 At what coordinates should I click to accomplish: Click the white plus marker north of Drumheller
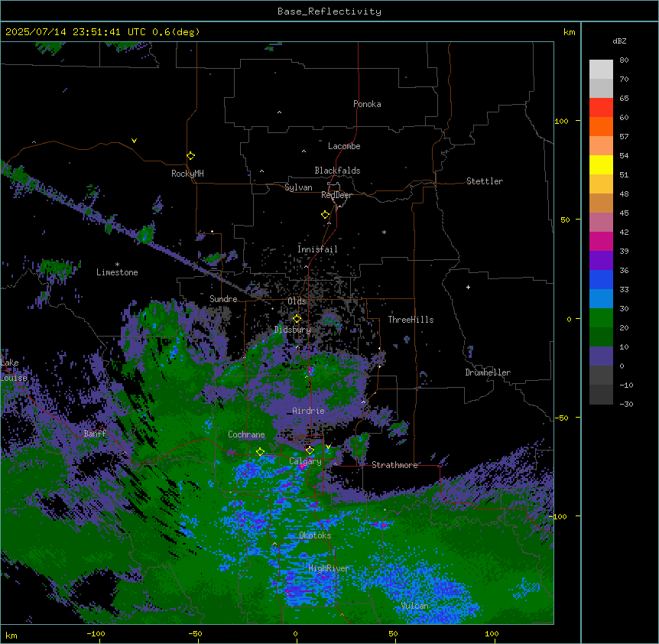pos(468,287)
